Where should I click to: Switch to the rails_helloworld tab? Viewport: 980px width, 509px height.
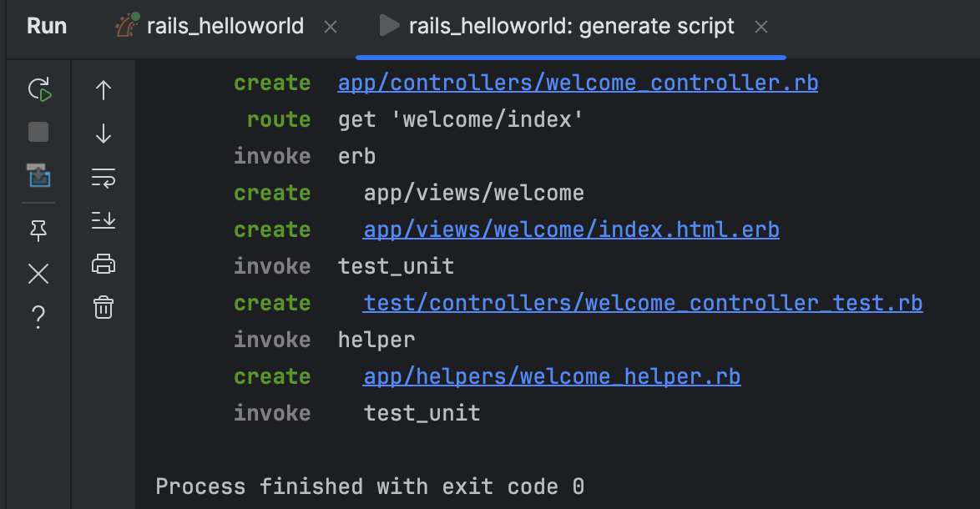(224, 25)
